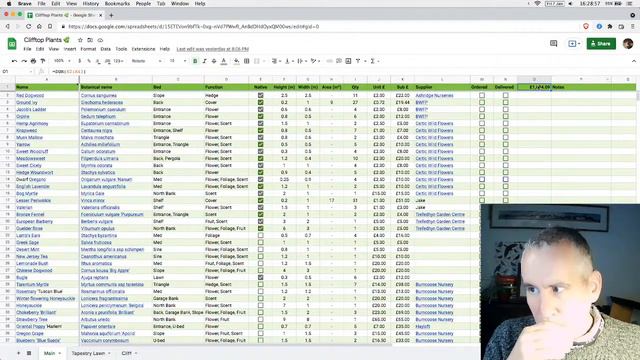The height and width of the screenshot is (360, 640).
Task: Toggle Strikethrough formatting
Action: 214,61
